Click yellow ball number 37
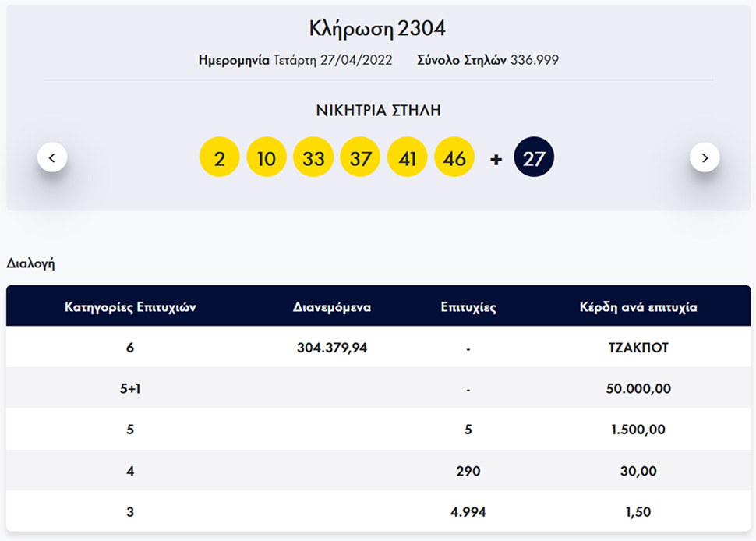The width and height of the screenshot is (756, 541). click(x=360, y=159)
